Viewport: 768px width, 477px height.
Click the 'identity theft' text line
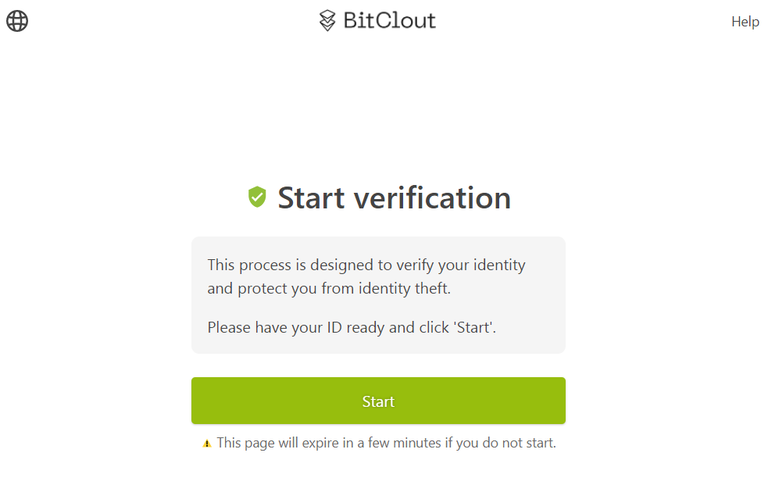point(329,288)
